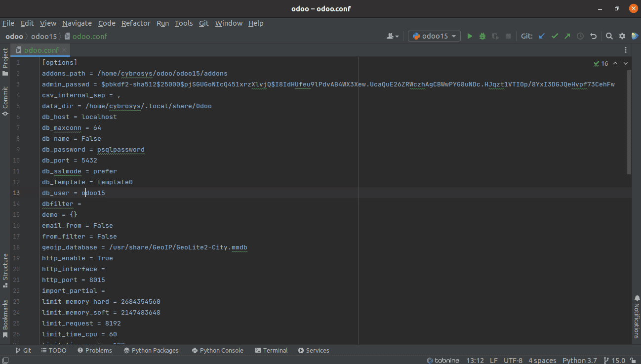
Task: Click the tabnine status bar widget
Action: click(x=443, y=360)
